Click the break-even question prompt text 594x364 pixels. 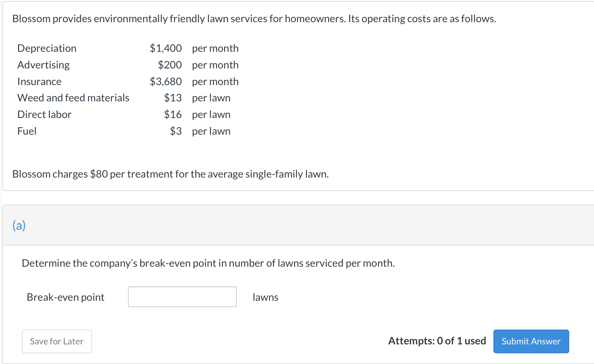pyautogui.click(x=208, y=263)
